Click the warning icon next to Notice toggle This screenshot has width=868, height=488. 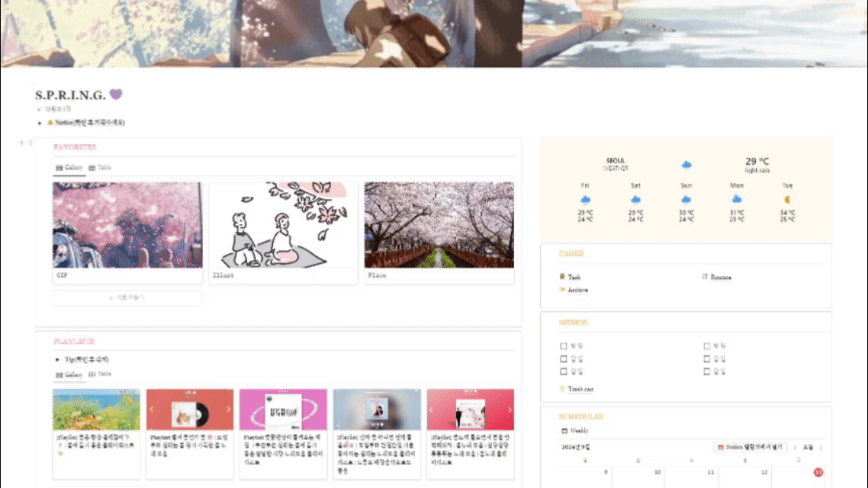[50, 123]
